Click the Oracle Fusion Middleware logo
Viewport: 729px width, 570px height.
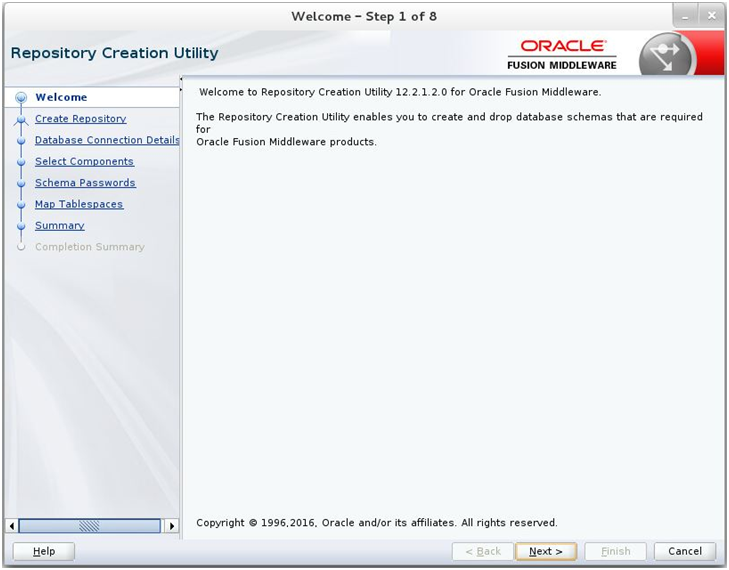[x=562, y=55]
